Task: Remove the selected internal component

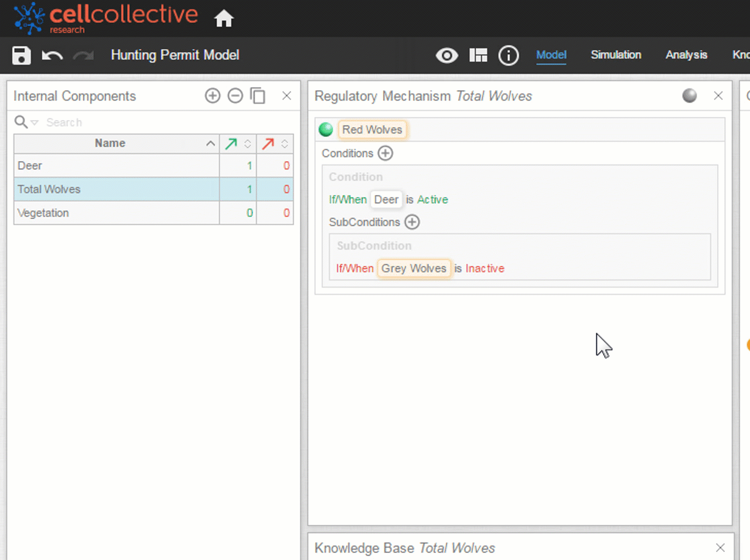Action: click(x=235, y=95)
